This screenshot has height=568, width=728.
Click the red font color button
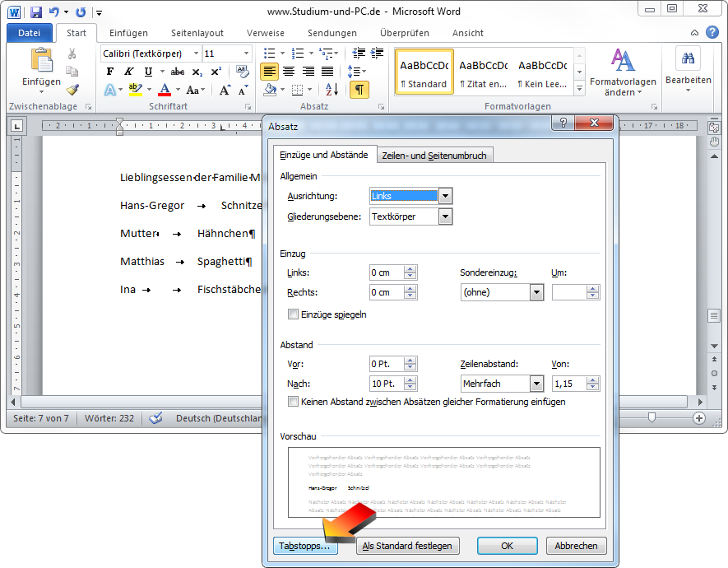click(x=165, y=90)
